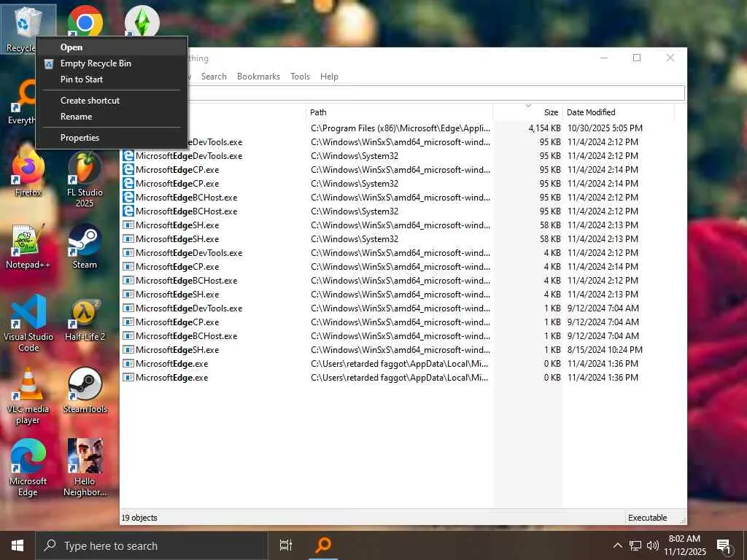The height and width of the screenshot is (560, 747).
Task: Click the Edge icon of MicrosoftEdgeBCHost.exe in System32
Action: click(128, 211)
